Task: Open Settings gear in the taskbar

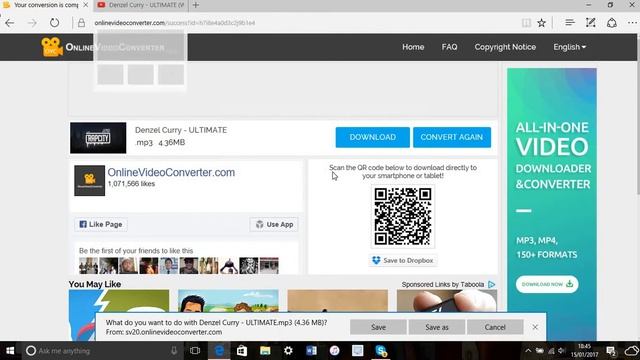Action: tap(288, 351)
